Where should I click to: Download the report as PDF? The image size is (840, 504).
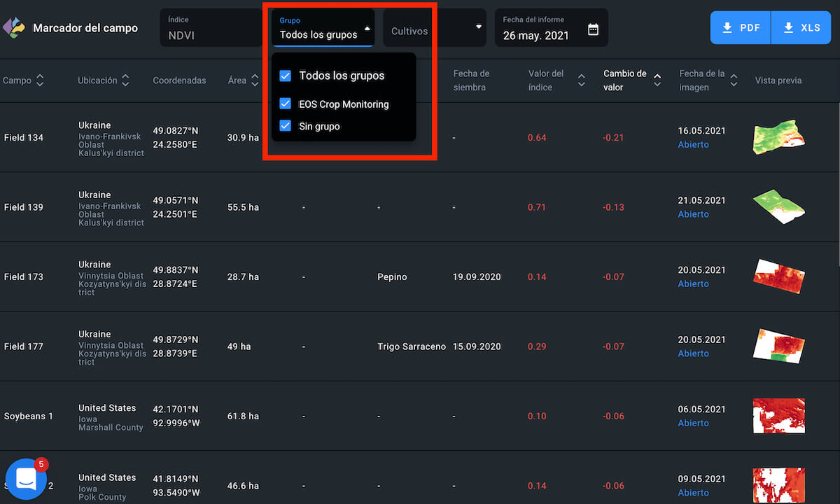click(x=741, y=28)
